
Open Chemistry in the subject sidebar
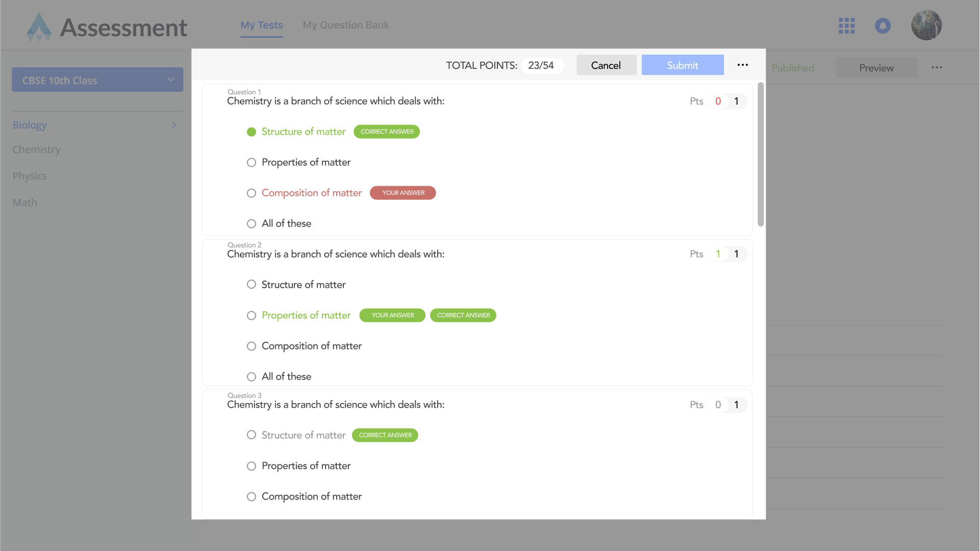(37, 149)
